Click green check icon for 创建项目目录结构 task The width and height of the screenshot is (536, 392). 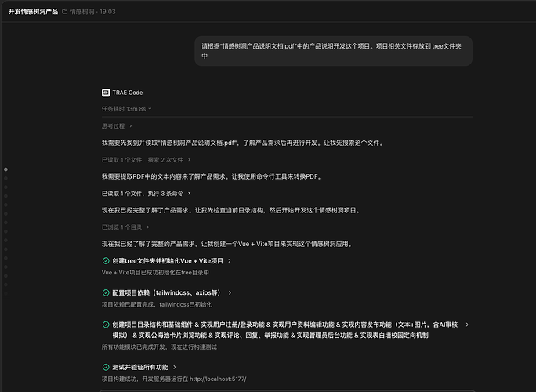(x=106, y=325)
